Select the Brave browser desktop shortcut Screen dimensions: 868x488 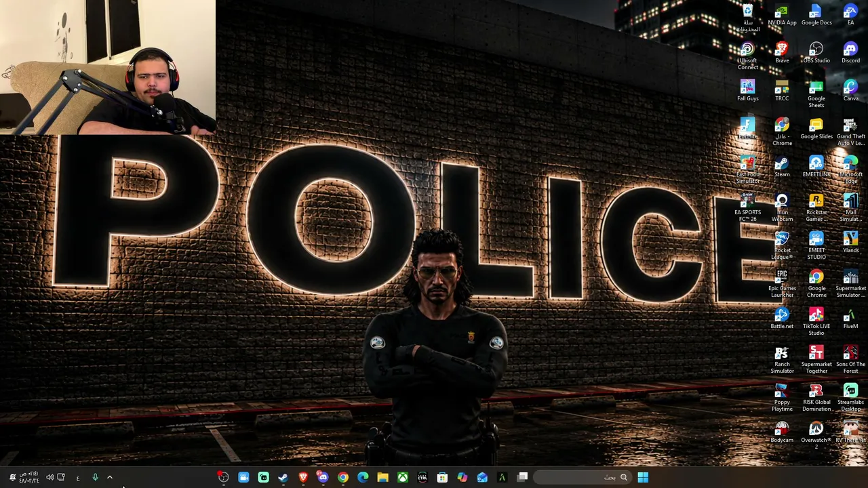coord(782,53)
